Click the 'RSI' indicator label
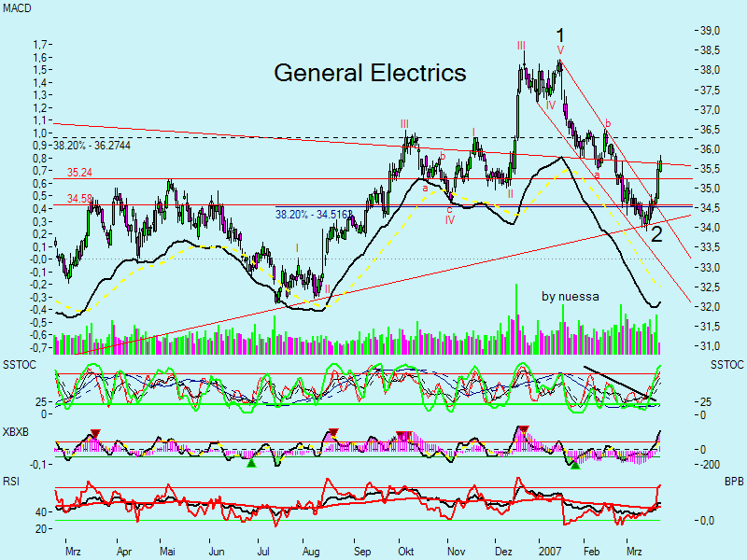 [11, 482]
